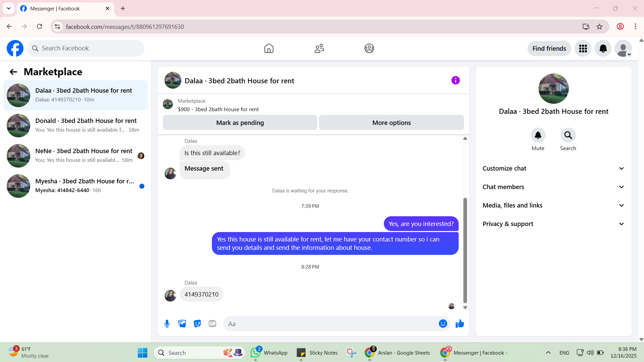The width and height of the screenshot is (644, 362).
Task: Click the Facebook logo icon
Action: 15,48
